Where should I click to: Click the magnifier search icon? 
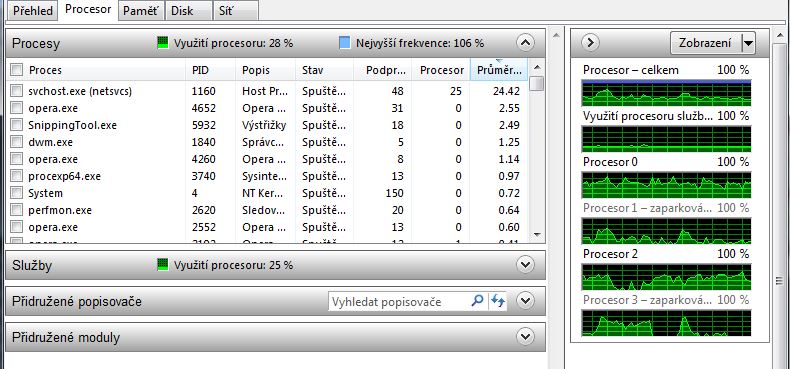pyautogui.click(x=478, y=301)
